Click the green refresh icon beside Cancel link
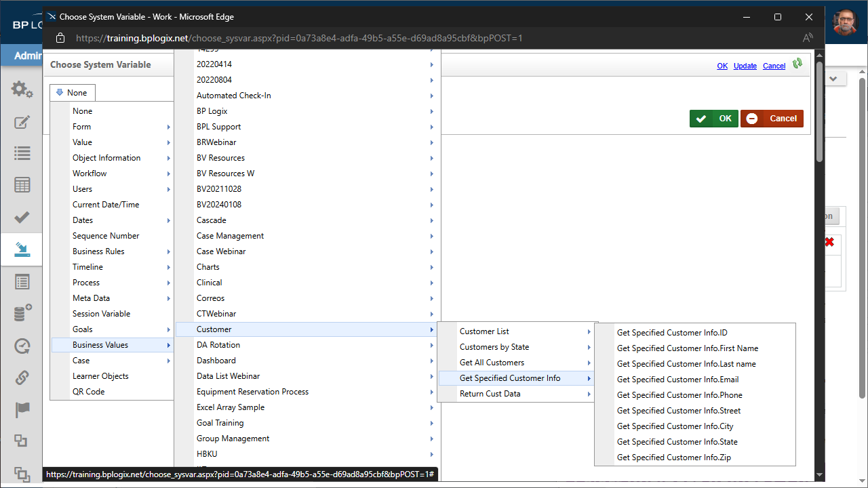 (x=797, y=63)
